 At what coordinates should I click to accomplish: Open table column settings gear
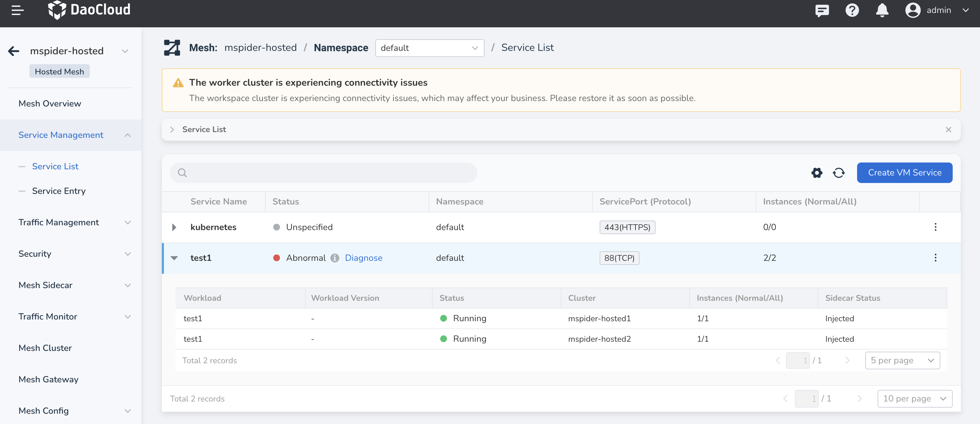(x=816, y=173)
